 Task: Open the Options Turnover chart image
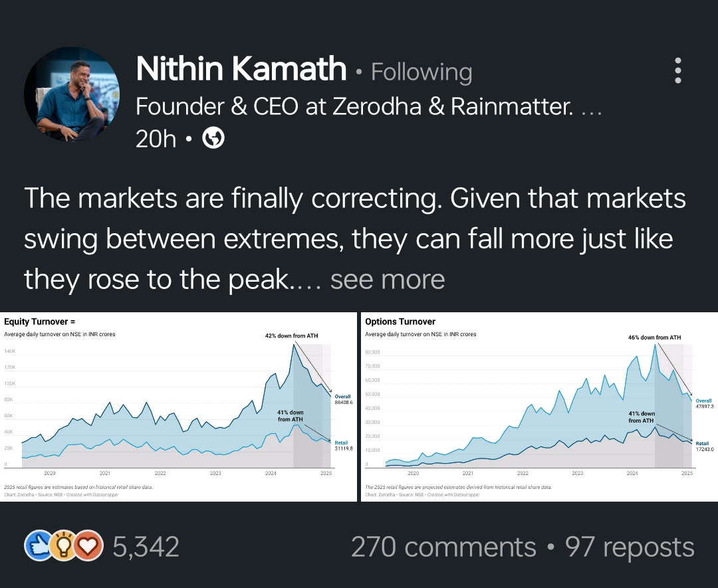coord(538,407)
